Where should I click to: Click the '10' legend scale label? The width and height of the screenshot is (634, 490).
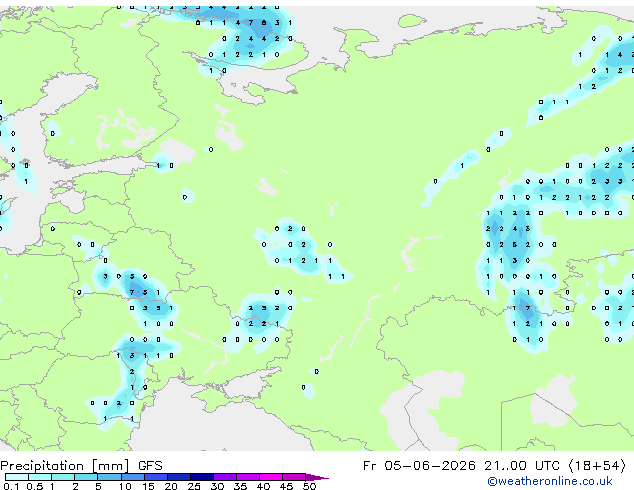pyautogui.click(x=125, y=486)
